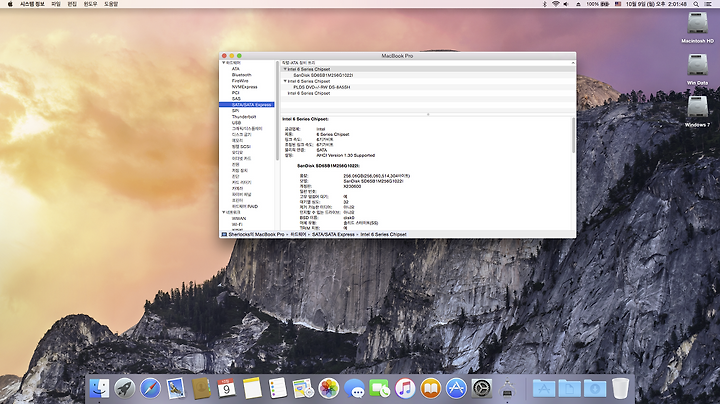This screenshot has width=720, height=404.
Task: Select SPI in hardware sidebar
Action: pyautogui.click(x=235, y=111)
